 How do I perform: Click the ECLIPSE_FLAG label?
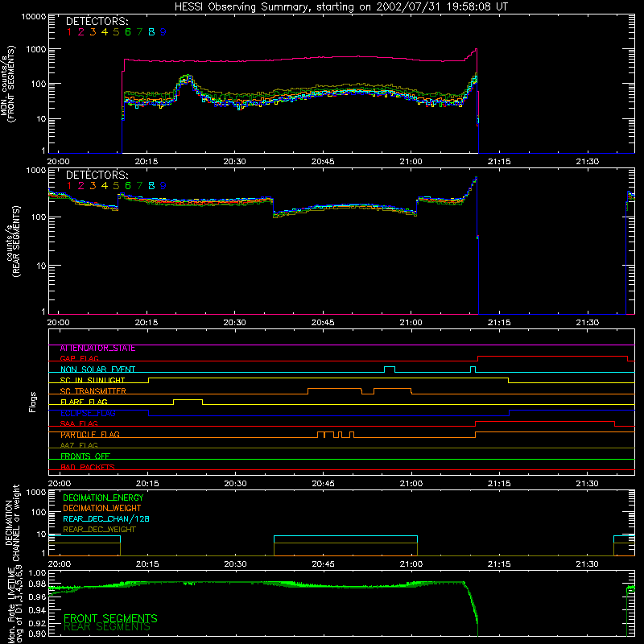pyautogui.click(x=88, y=413)
